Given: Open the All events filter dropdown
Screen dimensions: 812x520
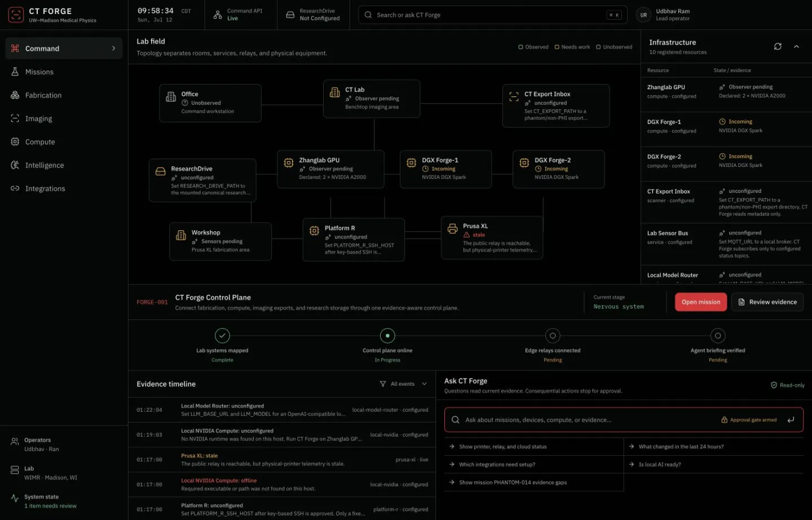Looking at the screenshot, I should 403,384.
